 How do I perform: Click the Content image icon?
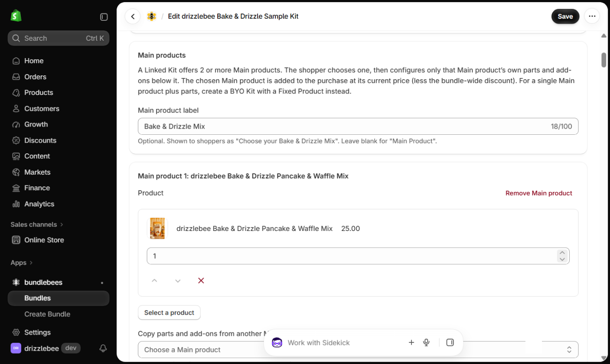point(16,156)
